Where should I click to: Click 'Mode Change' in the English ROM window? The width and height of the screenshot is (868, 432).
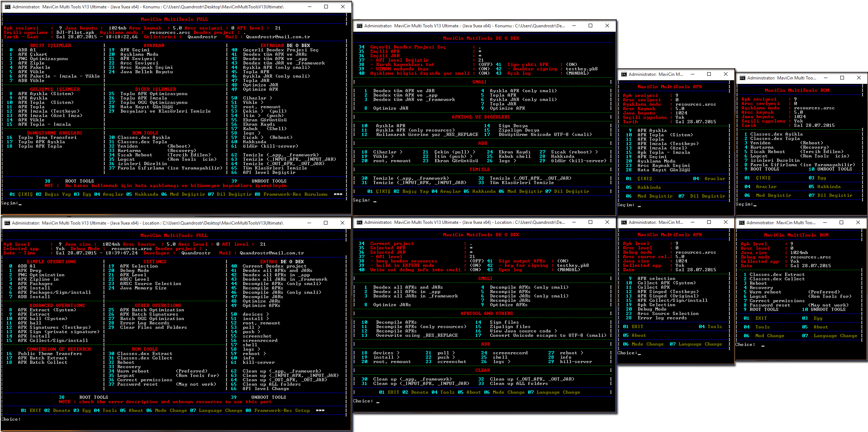point(770,336)
